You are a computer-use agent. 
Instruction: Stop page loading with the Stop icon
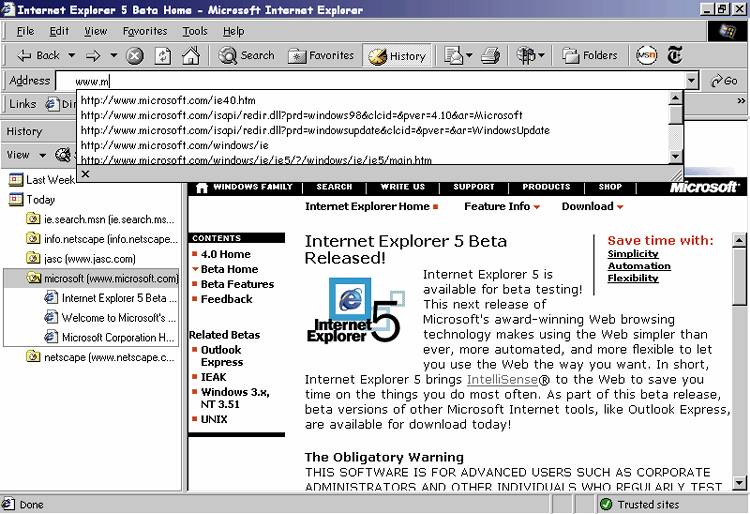[x=135, y=56]
